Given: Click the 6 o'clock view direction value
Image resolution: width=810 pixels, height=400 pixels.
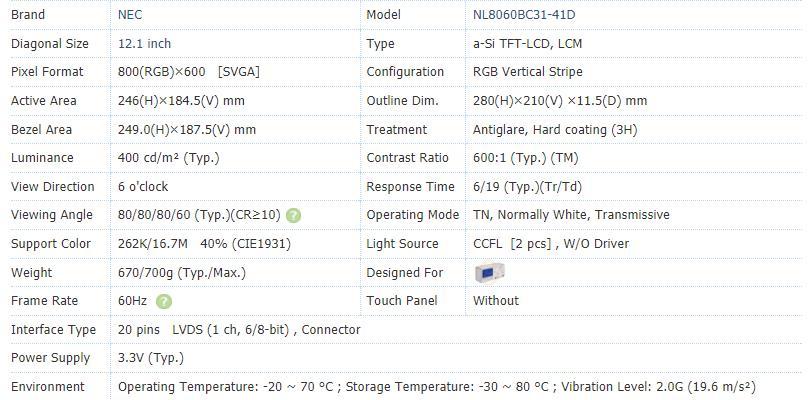Looking at the screenshot, I should [x=143, y=187].
